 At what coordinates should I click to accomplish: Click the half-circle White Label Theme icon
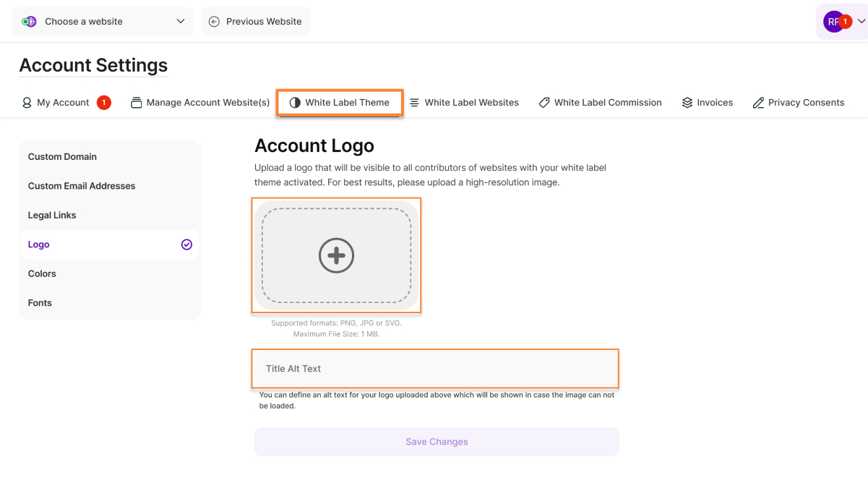coord(295,103)
